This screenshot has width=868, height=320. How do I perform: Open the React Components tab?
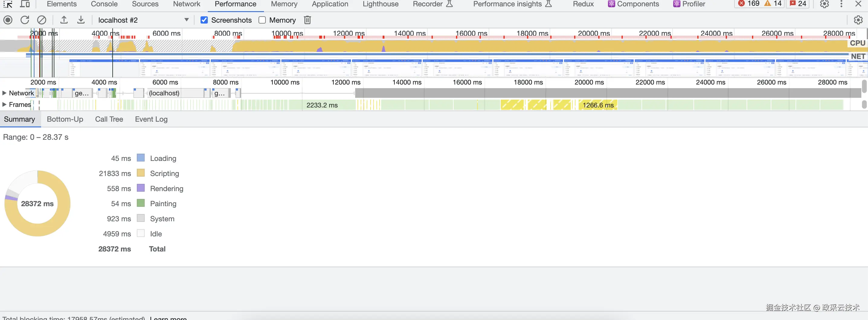[633, 4]
